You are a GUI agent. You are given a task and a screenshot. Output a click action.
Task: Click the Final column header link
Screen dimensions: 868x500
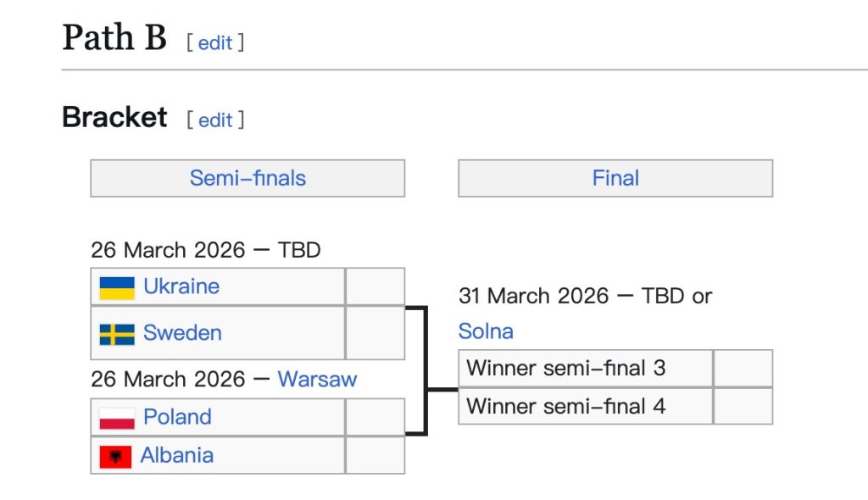615,178
